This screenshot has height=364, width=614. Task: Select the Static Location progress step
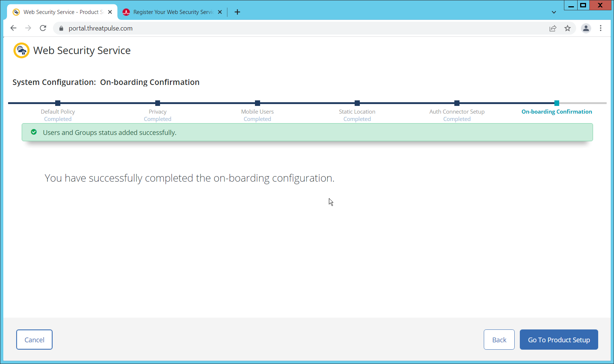point(357,103)
